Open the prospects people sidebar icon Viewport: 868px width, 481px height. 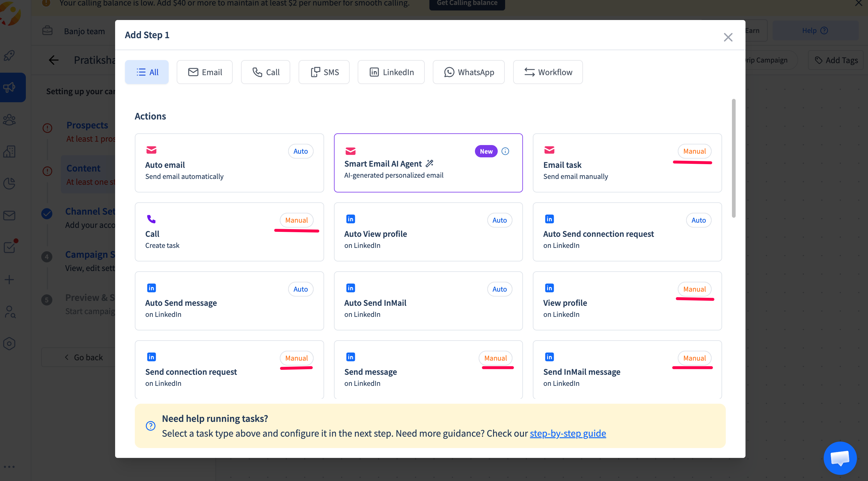10,120
